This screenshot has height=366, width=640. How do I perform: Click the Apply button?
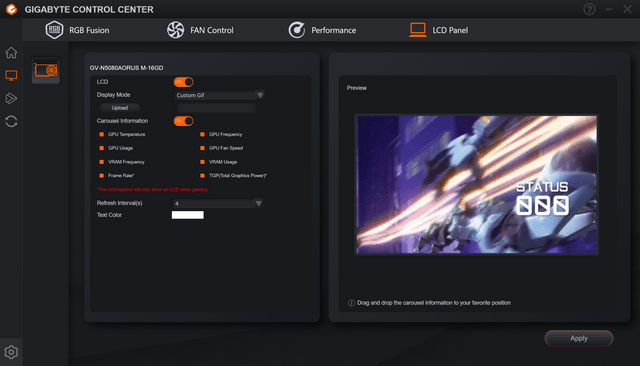579,338
